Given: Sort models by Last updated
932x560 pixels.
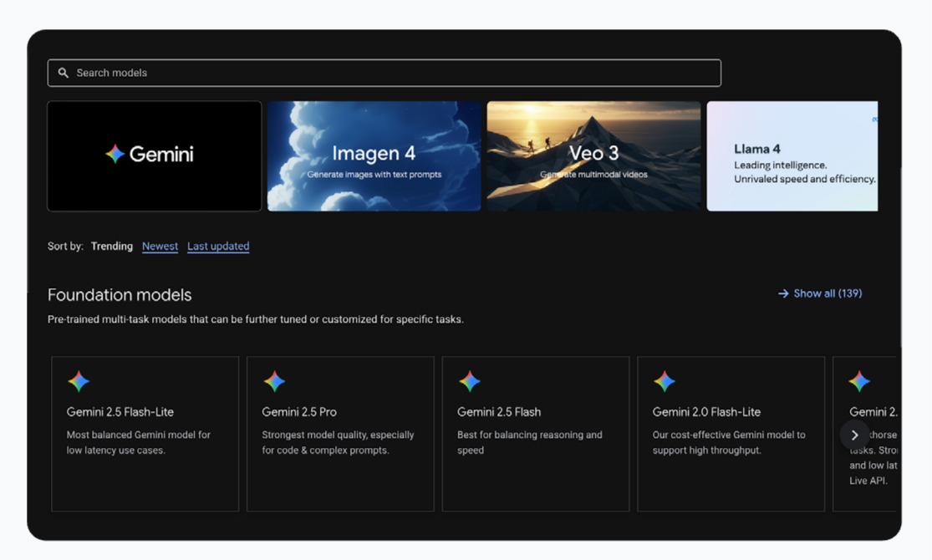Looking at the screenshot, I should coord(218,246).
